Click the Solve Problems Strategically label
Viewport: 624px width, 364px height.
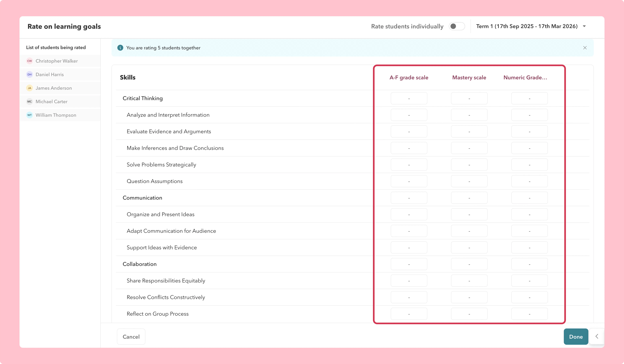click(x=161, y=165)
